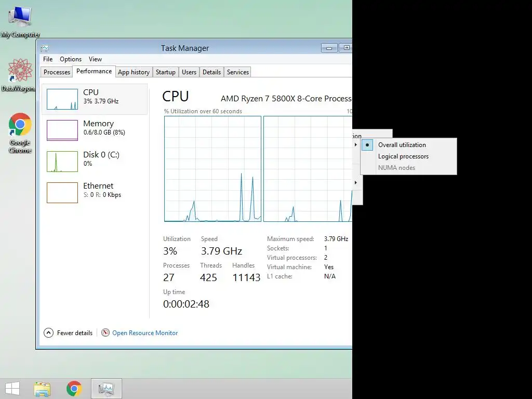Click the up time value 0:00:02:48
The image size is (532, 399).
pyautogui.click(x=187, y=304)
